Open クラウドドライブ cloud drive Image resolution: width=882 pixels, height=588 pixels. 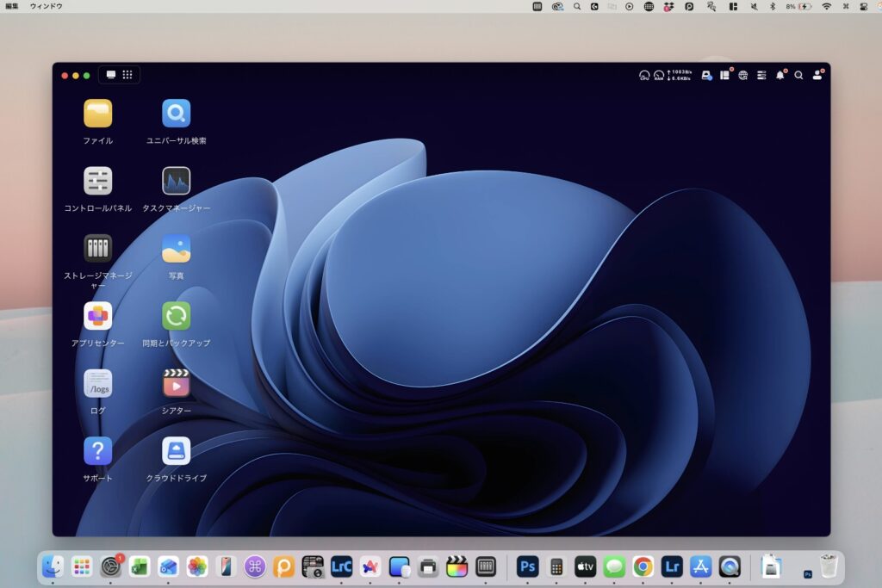176,450
